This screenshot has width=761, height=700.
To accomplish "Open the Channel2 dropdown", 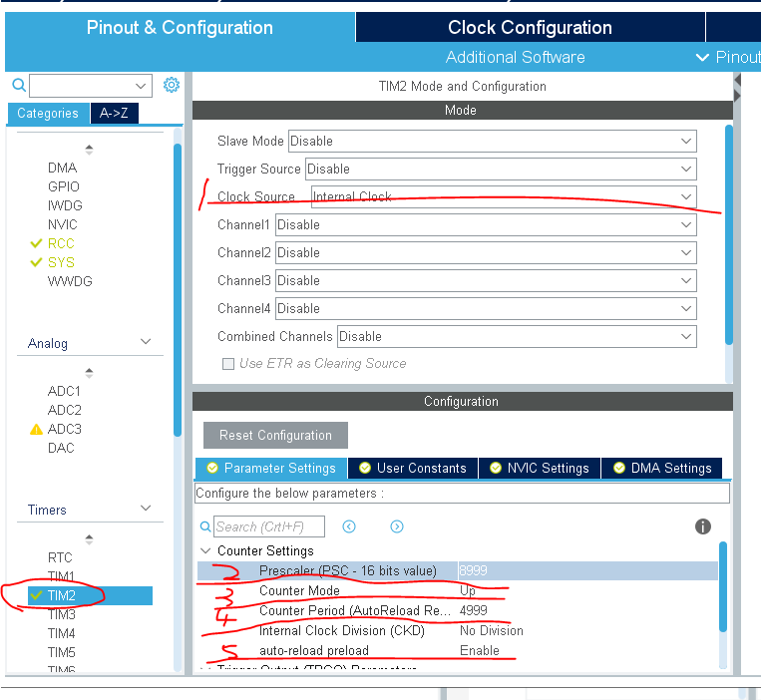I will pyautogui.click(x=486, y=252).
